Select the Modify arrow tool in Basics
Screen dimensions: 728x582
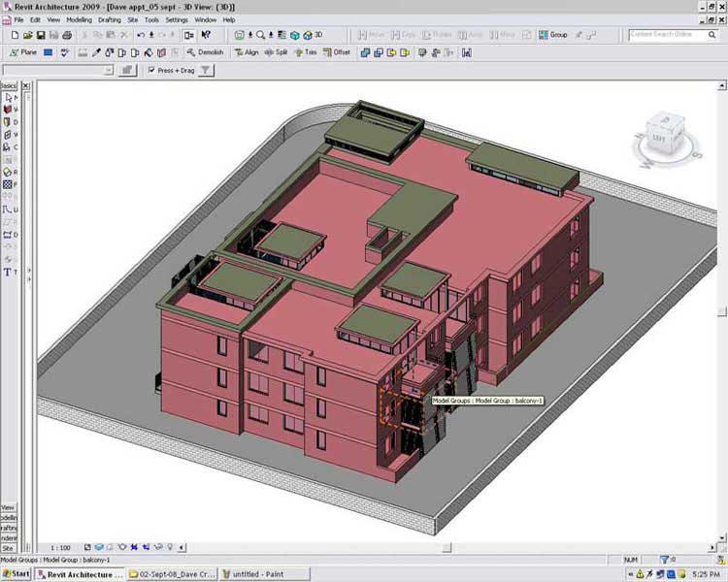[8, 98]
